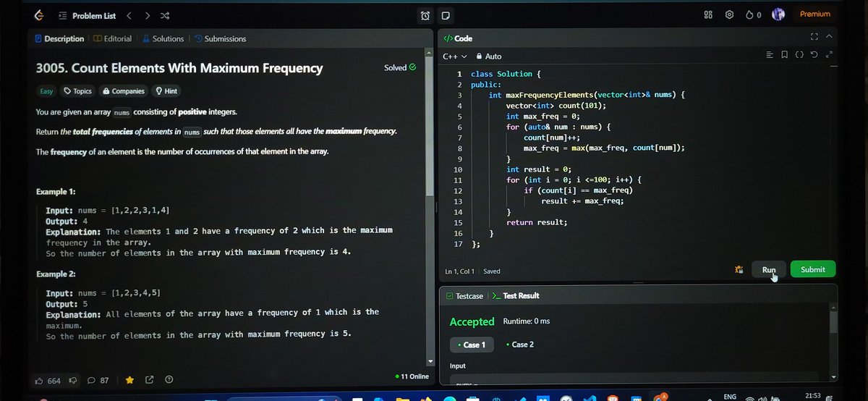868x401 pixels.
Task: Maximize the Code panel fullscreen icon
Action: pos(814,37)
